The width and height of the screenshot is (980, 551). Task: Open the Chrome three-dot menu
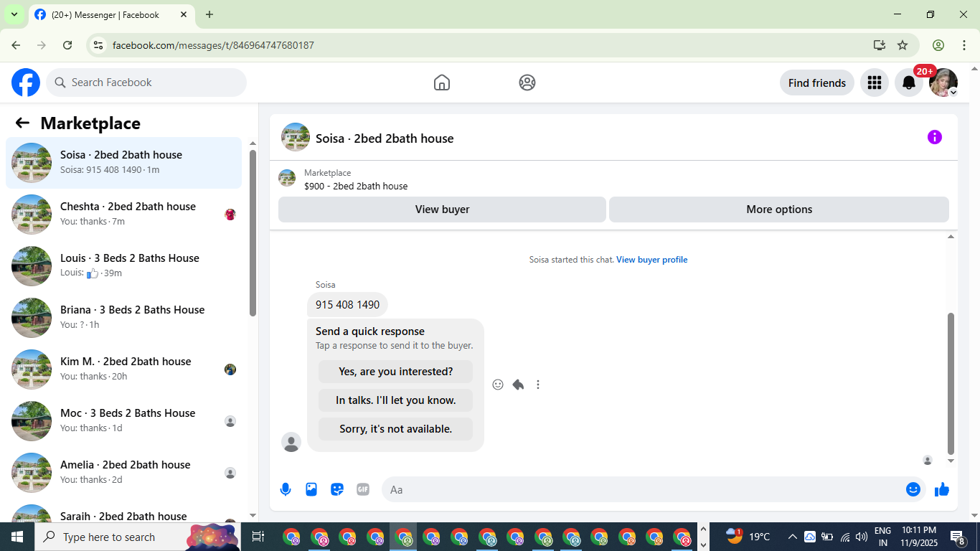click(963, 45)
